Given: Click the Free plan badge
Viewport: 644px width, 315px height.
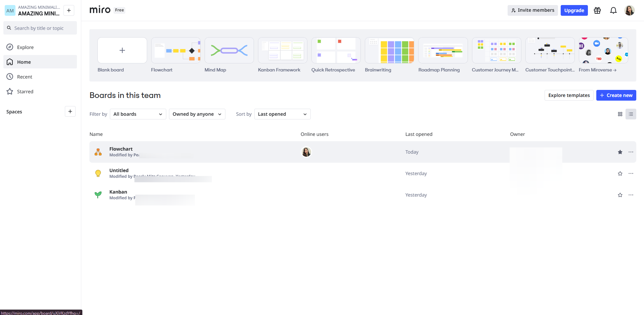Looking at the screenshot, I should 120,10.
